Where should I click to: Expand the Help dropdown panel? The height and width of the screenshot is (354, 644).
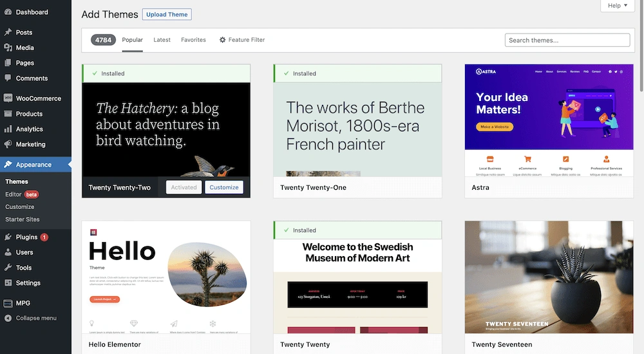(x=617, y=6)
